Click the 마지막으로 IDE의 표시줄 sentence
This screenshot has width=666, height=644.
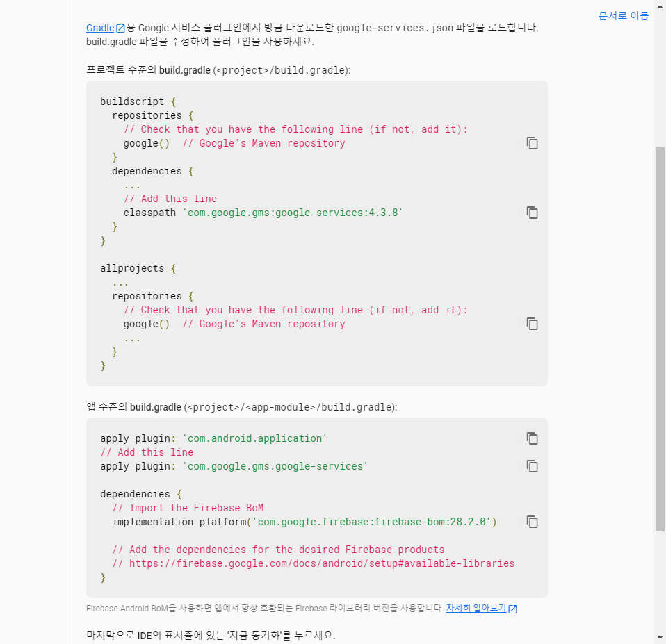211,635
